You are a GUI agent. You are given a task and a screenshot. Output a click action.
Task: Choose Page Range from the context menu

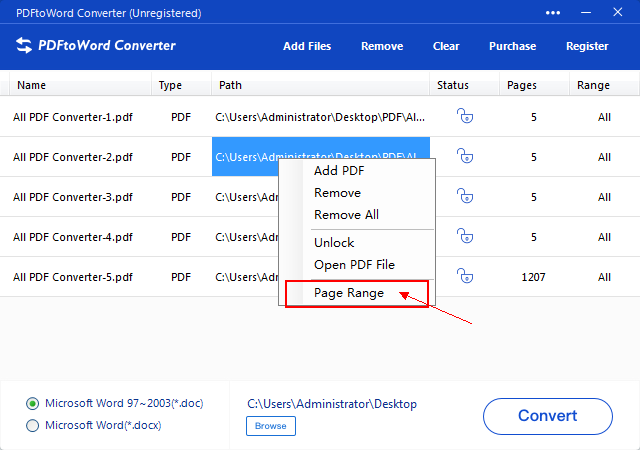[x=349, y=293]
